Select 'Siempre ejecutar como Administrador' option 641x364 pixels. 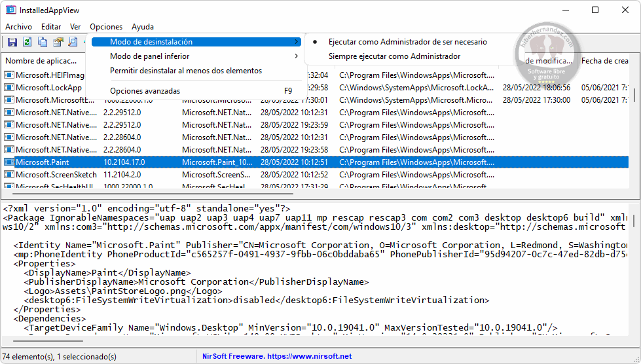point(394,56)
